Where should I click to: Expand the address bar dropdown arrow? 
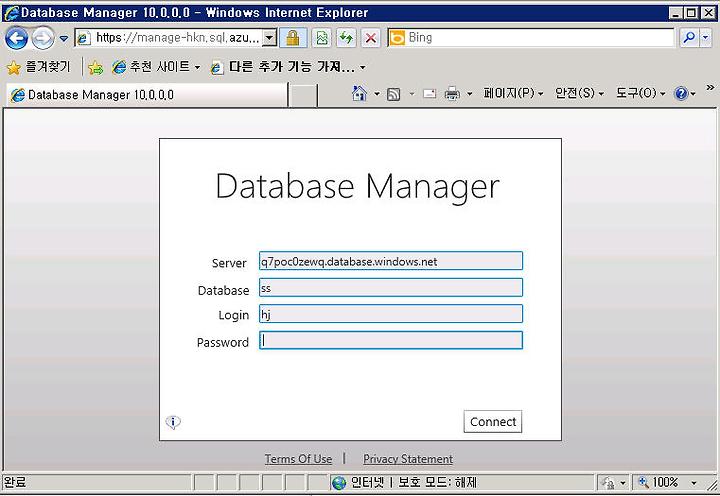(x=270, y=38)
